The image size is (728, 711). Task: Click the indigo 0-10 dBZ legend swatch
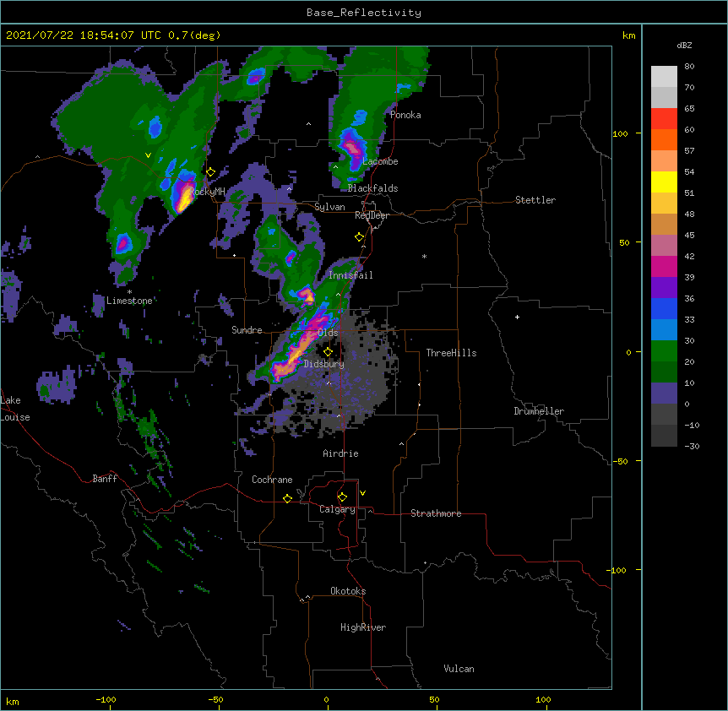click(664, 393)
